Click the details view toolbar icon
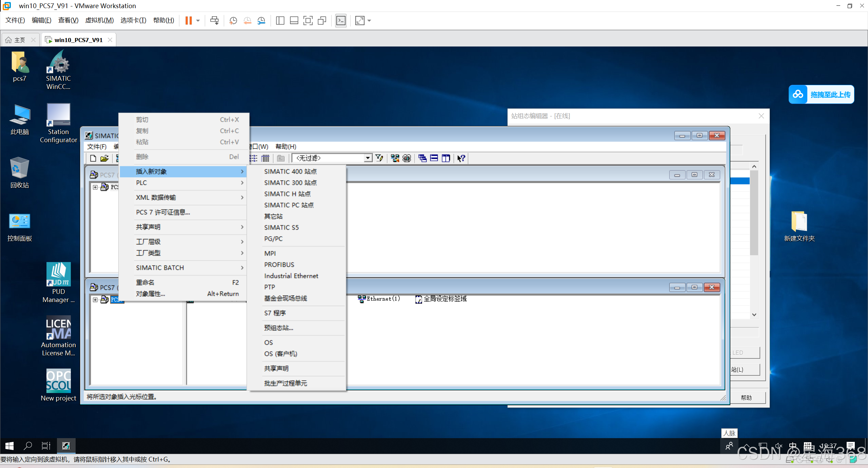Viewport: 868px width, 468px height. pos(265,158)
